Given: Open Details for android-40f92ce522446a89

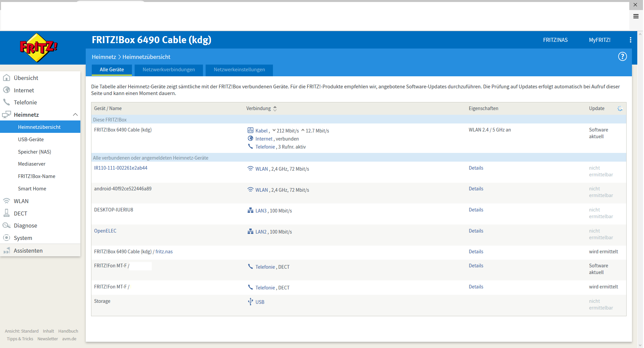Looking at the screenshot, I should click(476, 189).
